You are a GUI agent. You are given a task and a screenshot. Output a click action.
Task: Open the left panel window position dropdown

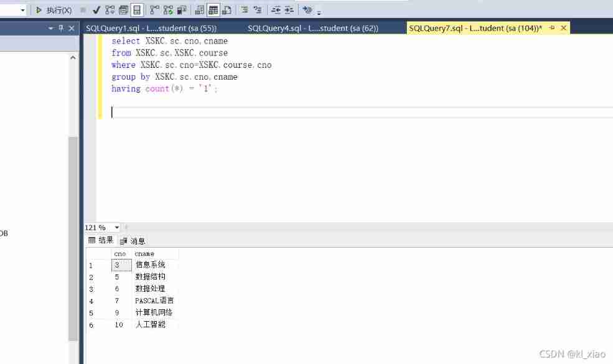pos(52,28)
